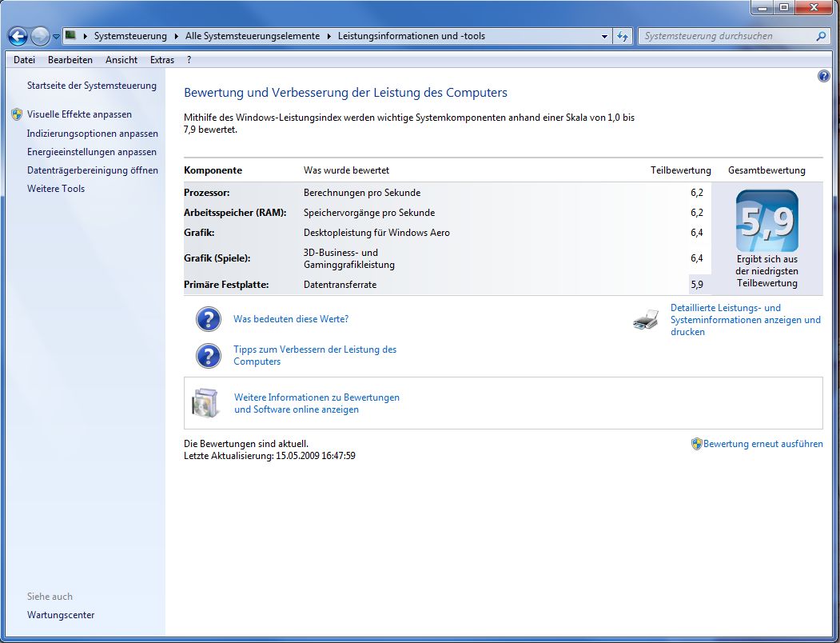Click the software box icon
This screenshot has height=643, width=840.
tap(205, 403)
